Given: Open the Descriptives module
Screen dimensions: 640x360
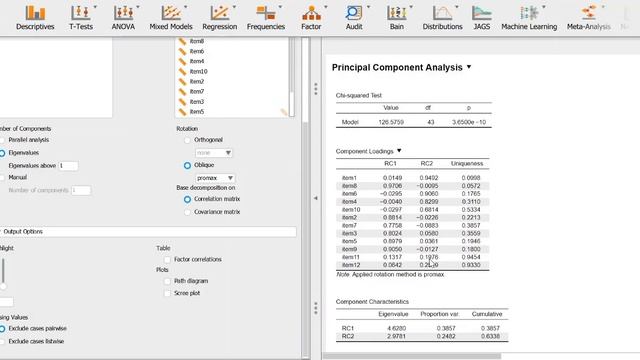Looking at the screenshot, I should (35, 18).
